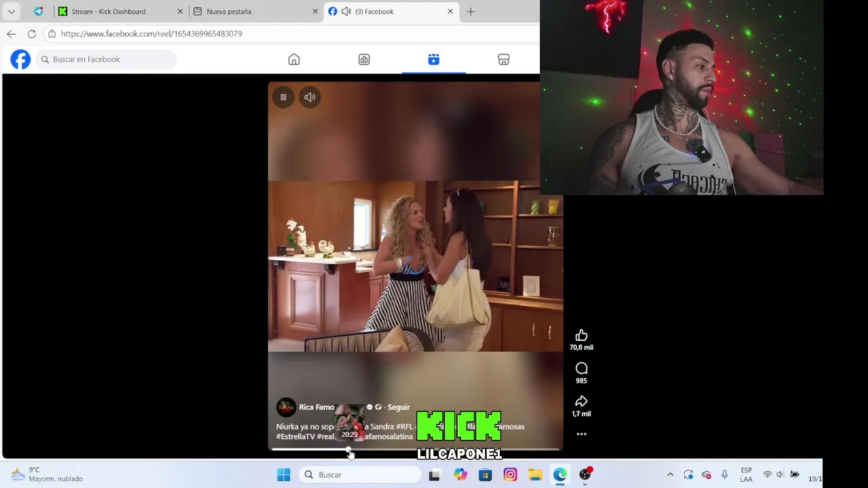Open the three-dot more options menu on reel
The width and height of the screenshot is (868, 488).
click(x=581, y=434)
